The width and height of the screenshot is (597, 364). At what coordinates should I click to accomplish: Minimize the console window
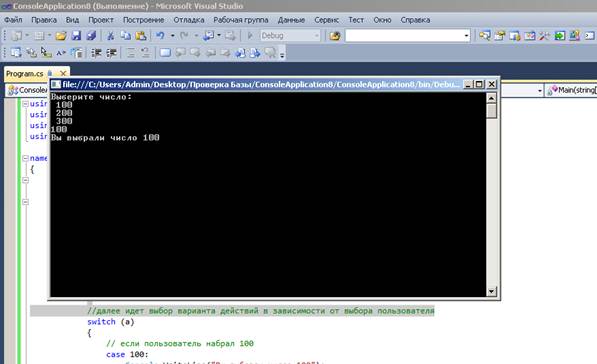point(469,84)
